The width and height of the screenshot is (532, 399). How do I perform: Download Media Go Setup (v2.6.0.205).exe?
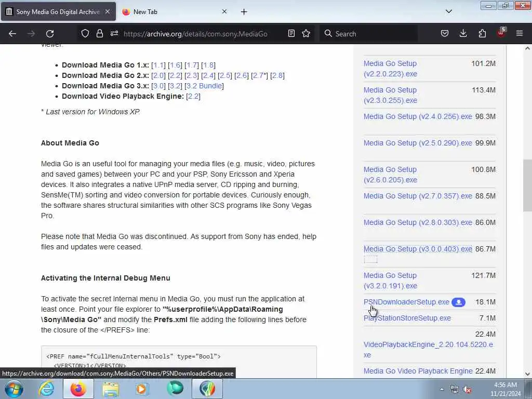click(x=390, y=175)
